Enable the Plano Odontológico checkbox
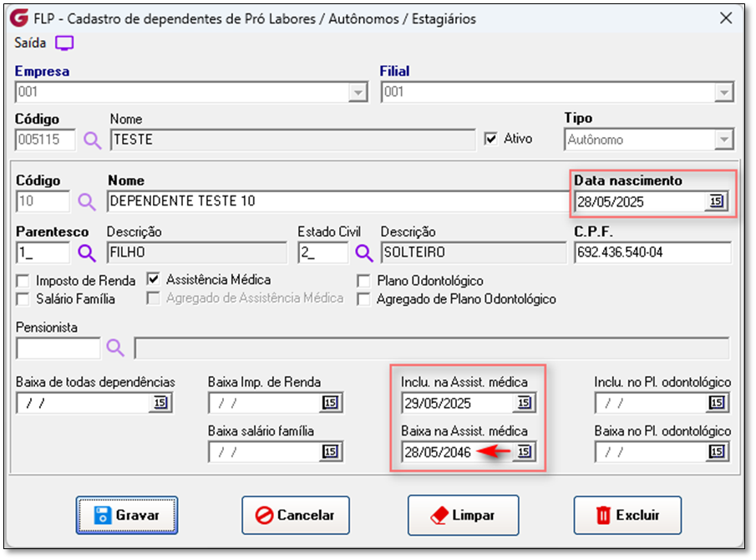The image size is (756, 560). (363, 281)
